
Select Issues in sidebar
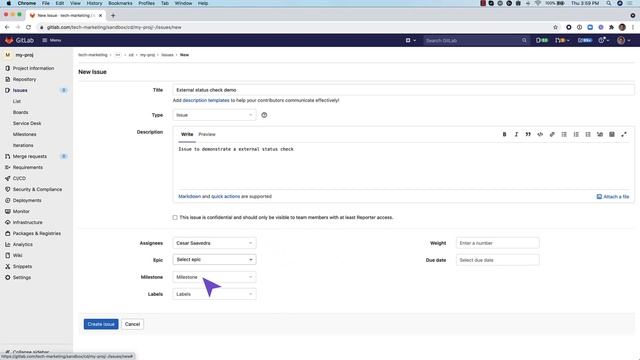pos(20,90)
